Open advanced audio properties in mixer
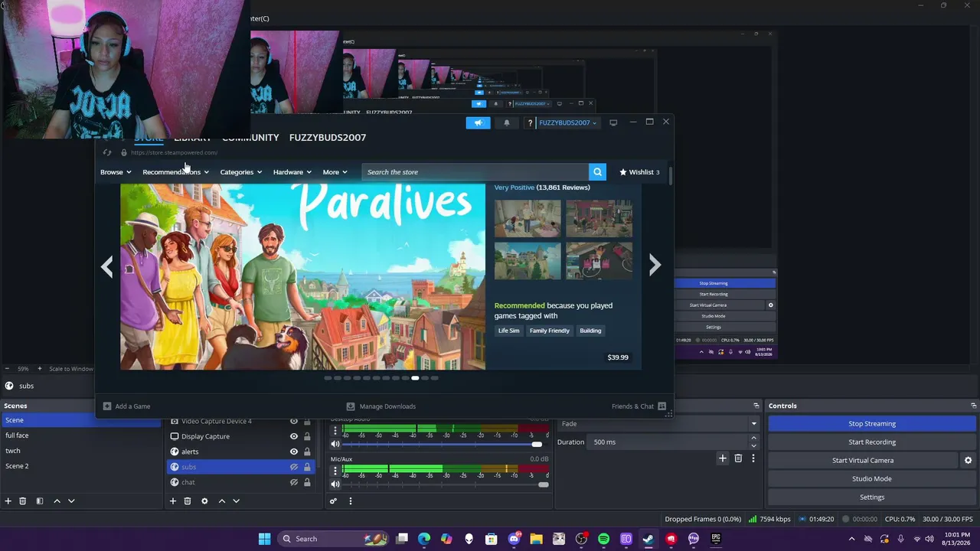Screen dimensions: 980x551 coord(333,501)
